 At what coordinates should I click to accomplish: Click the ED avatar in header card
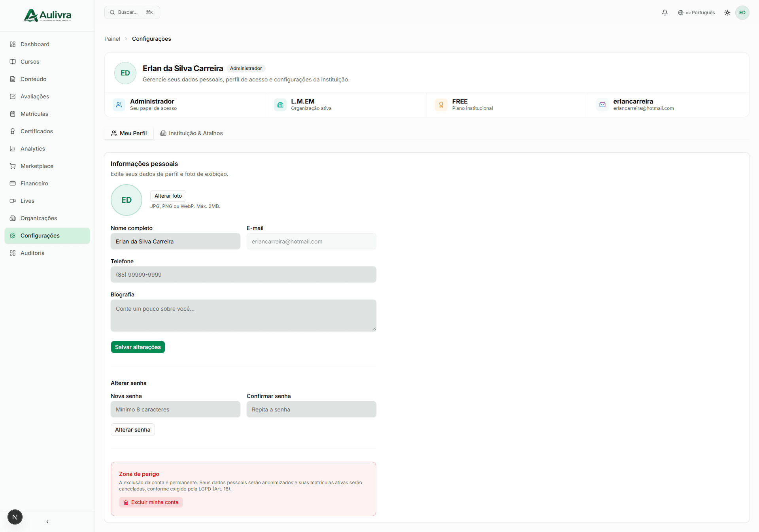[x=125, y=73]
